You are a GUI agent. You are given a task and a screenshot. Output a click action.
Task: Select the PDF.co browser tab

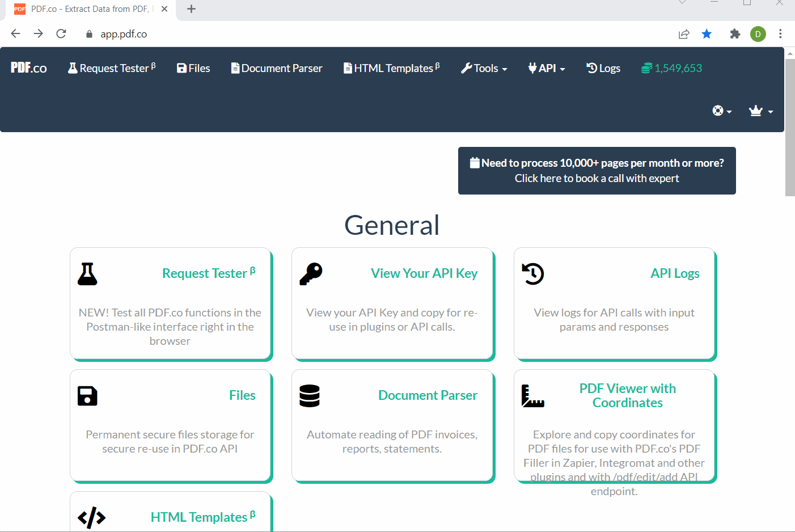pyautogui.click(x=91, y=10)
